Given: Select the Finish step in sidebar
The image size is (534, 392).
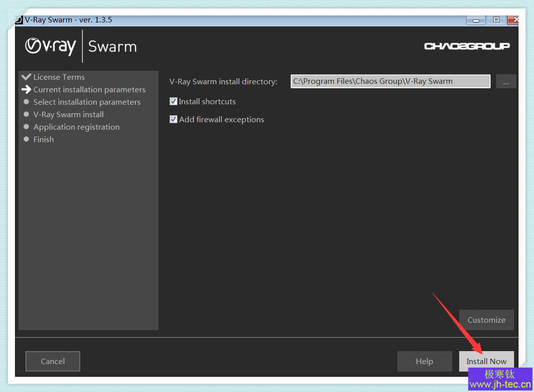Looking at the screenshot, I should tap(43, 139).
